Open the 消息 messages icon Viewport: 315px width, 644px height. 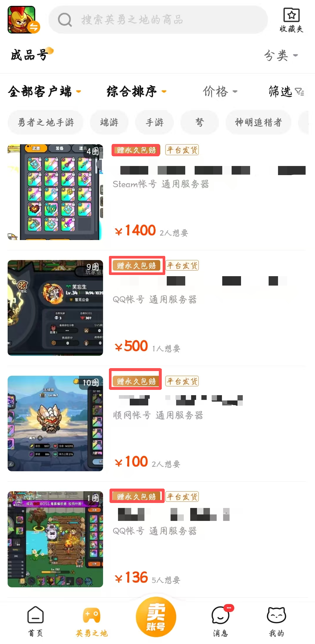[220, 615]
